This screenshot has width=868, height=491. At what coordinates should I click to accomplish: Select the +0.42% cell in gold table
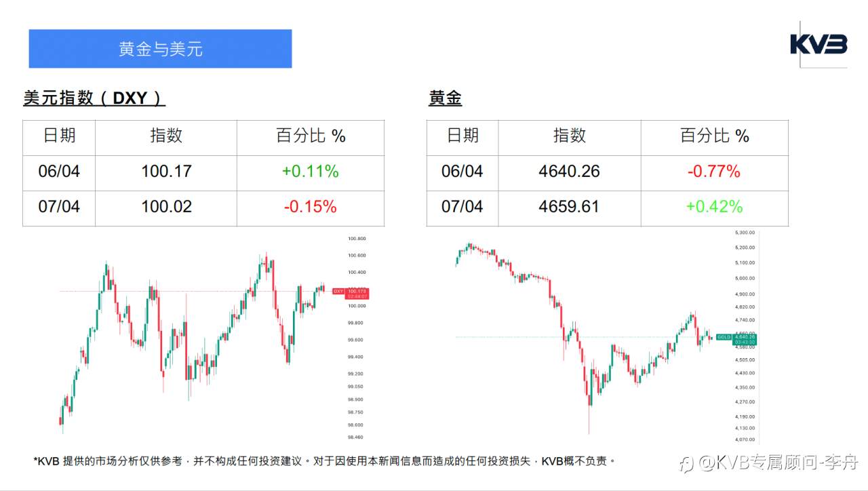pyautogui.click(x=713, y=207)
